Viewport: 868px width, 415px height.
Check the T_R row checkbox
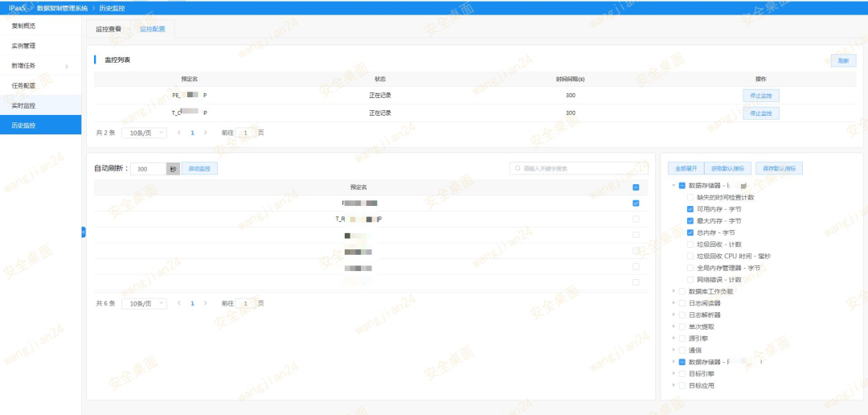tap(636, 219)
